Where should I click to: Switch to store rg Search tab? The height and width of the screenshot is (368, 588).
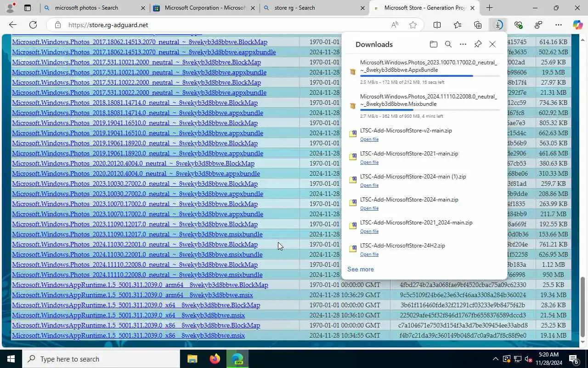pyautogui.click(x=313, y=8)
